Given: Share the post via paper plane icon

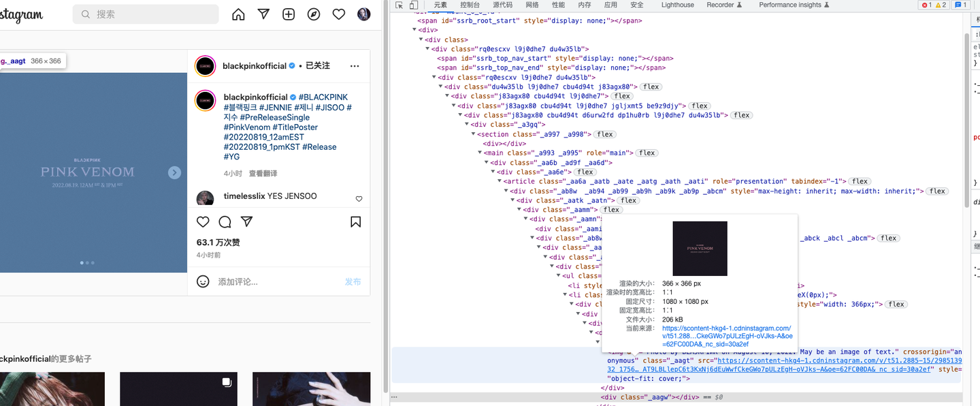Looking at the screenshot, I should click(247, 222).
